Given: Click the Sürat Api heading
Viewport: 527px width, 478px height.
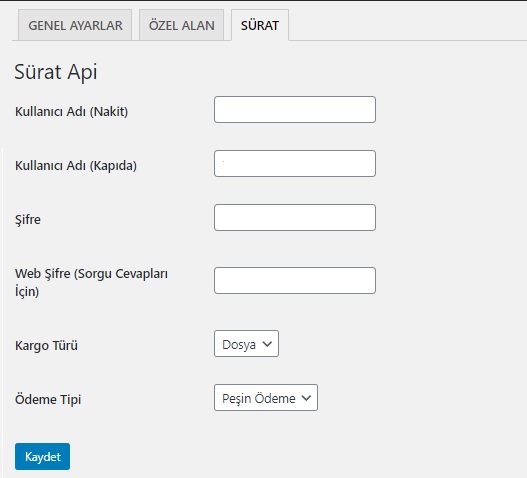Looking at the screenshot, I should [56, 72].
